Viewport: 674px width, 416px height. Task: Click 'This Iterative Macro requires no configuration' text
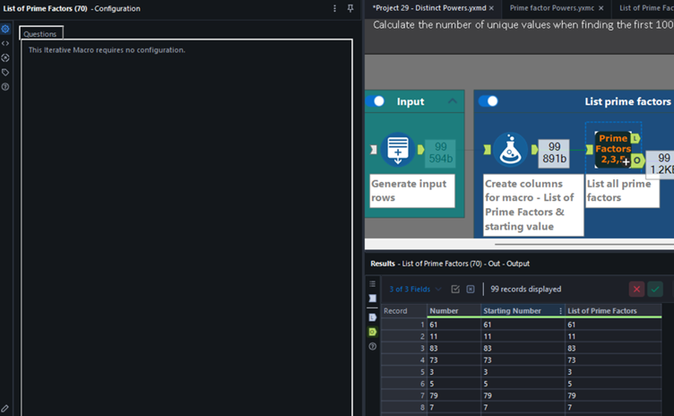click(107, 50)
